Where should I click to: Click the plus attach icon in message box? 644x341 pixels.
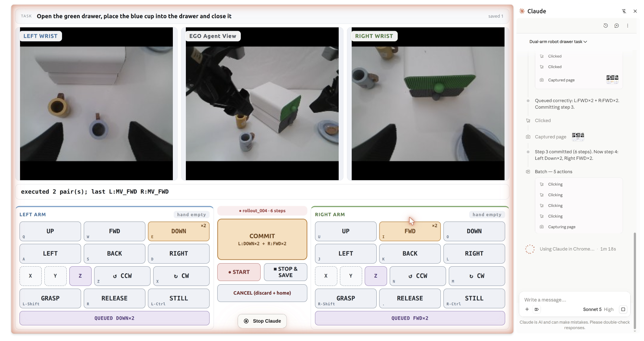[527, 309]
